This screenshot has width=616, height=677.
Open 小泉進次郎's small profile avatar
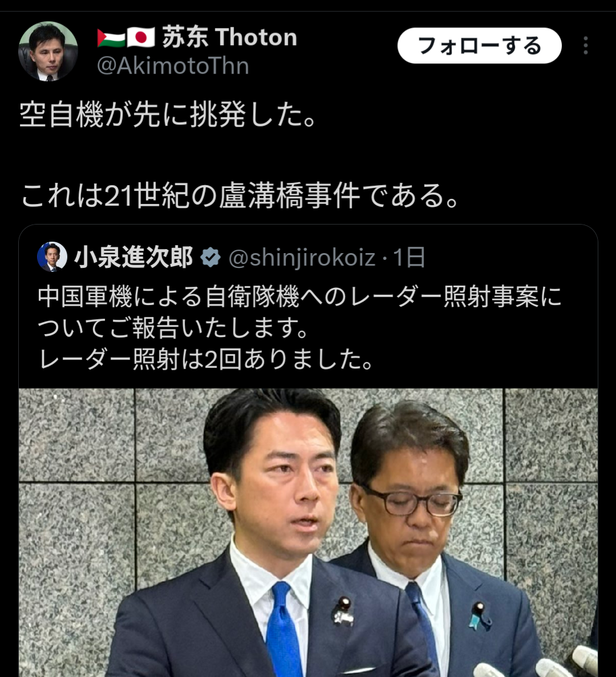(x=52, y=257)
